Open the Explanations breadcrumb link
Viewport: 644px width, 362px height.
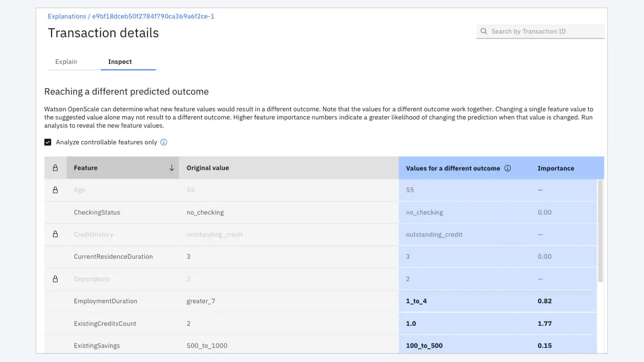point(67,16)
